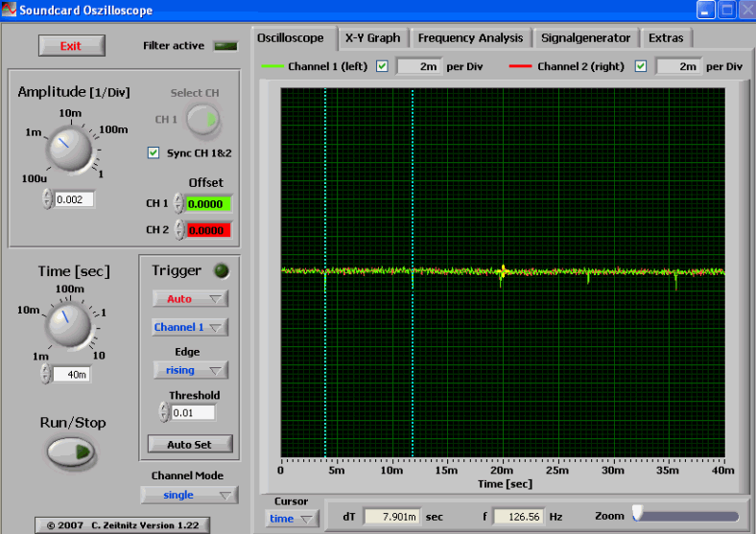The height and width of the screenshot is (534, 756).
Task: Click the Auto Set button
Action: coord(190,444)
